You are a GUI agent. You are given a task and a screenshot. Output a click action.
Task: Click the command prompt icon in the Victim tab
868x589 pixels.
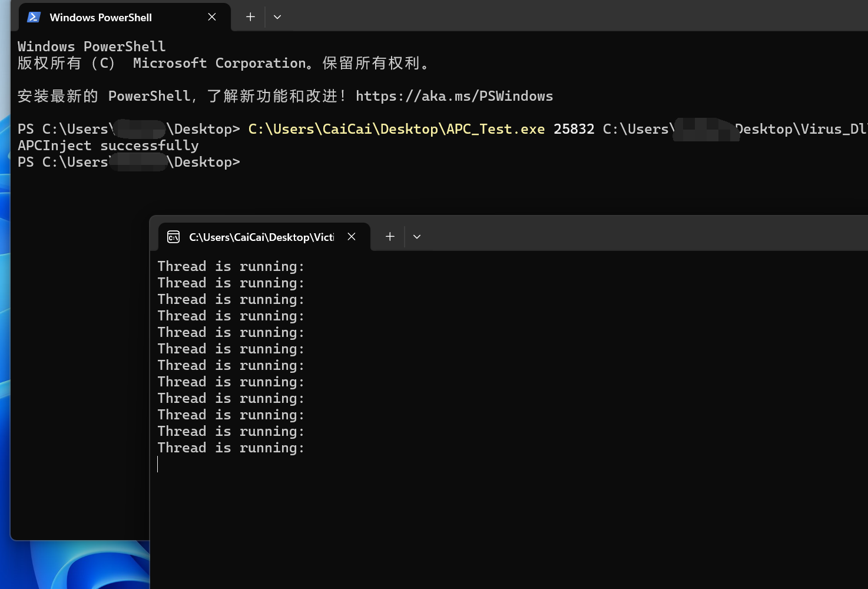(x=173, y=237)
